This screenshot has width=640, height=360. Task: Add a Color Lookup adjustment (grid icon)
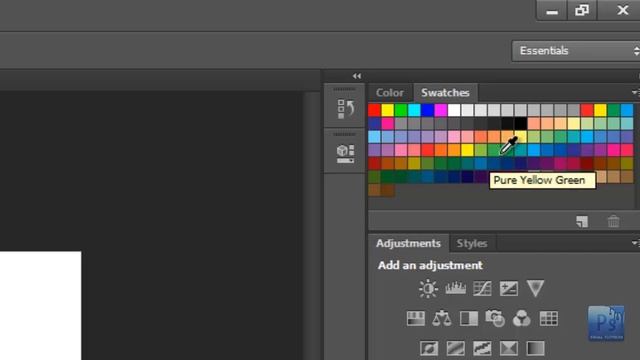pos(549,318)
